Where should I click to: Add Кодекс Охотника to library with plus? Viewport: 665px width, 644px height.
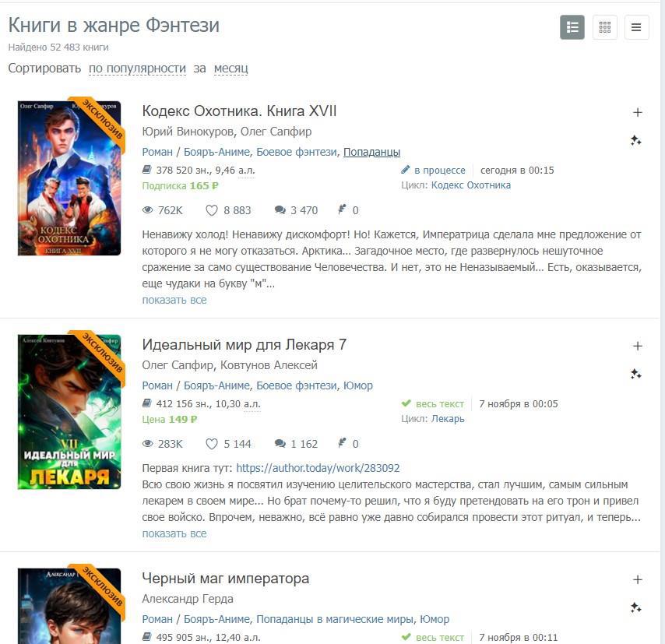pos(637,112)
